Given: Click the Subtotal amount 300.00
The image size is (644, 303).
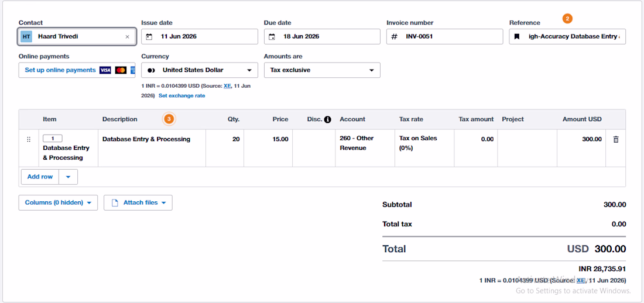Looking at the screenshot, I should point(615,205).
